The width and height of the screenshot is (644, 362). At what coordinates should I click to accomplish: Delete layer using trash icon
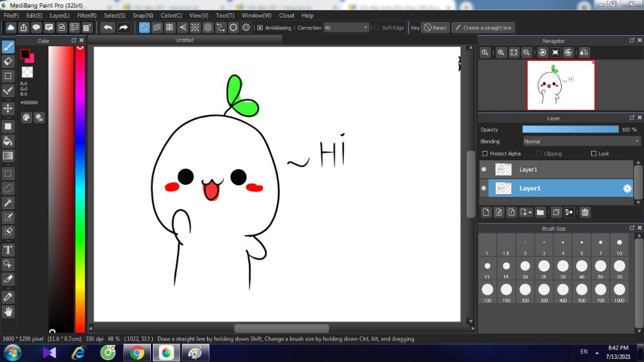coord(585,212)
